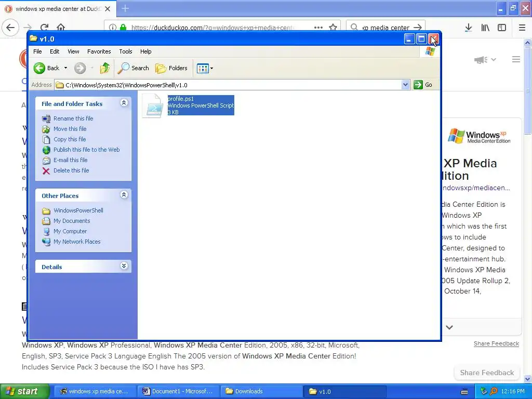
Task: Go up one folder level
Action: [x=105, y=68]
